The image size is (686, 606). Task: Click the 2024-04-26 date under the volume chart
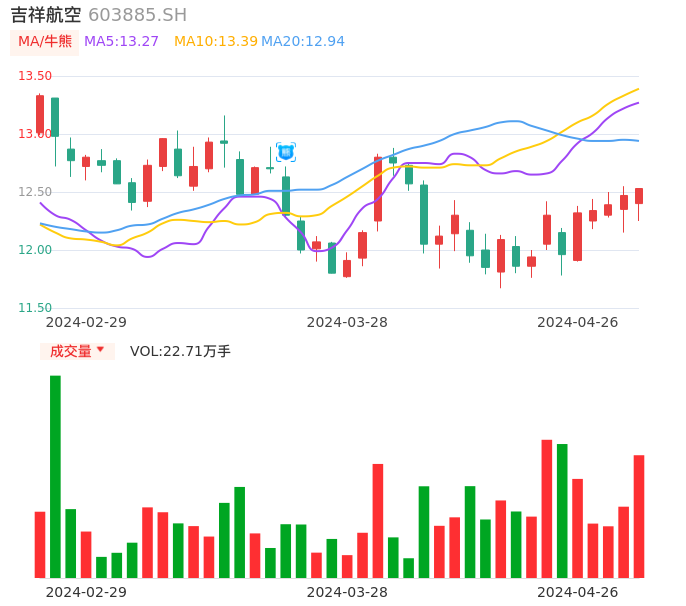pos(578,592)
